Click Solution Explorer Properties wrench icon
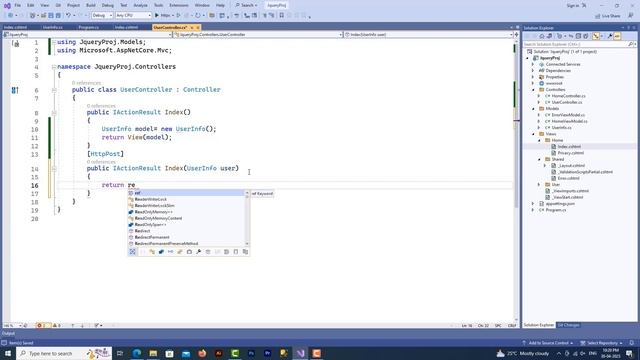 pos(610,36)
